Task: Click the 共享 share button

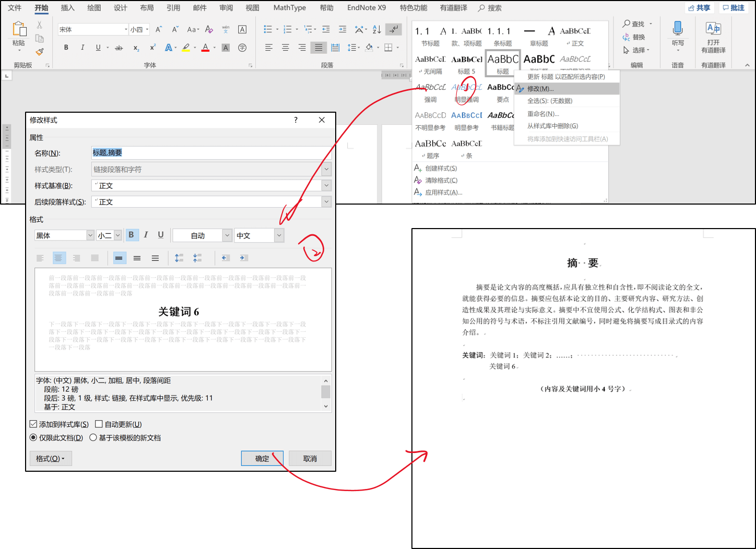Action: (699, 8)
